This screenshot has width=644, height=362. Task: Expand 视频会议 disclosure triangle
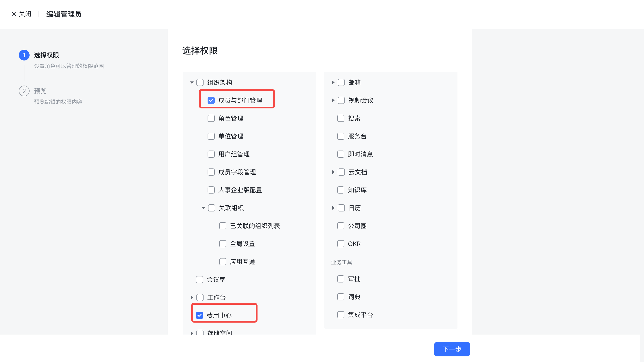coord(333,100)
